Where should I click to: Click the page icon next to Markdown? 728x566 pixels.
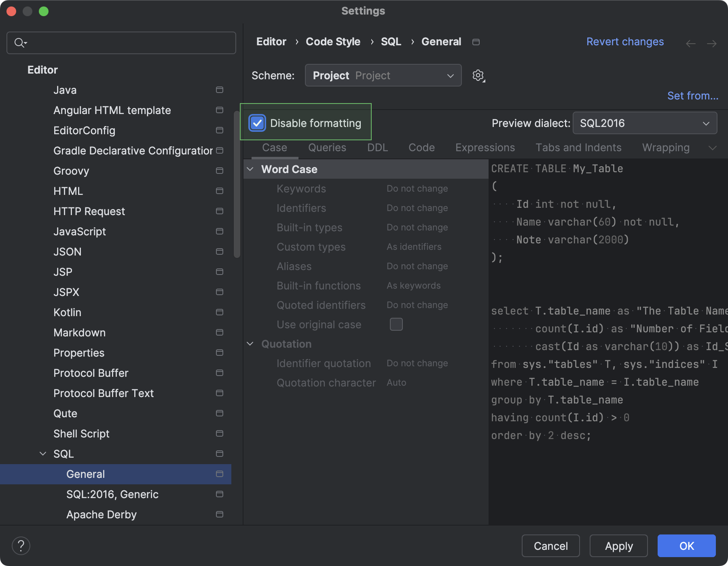pos(220,332)
